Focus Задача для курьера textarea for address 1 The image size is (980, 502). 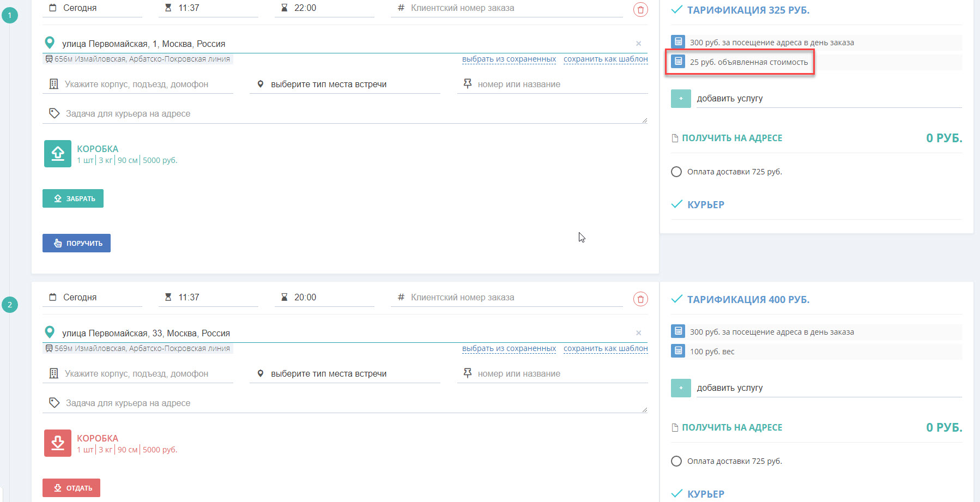pos(345,113)
